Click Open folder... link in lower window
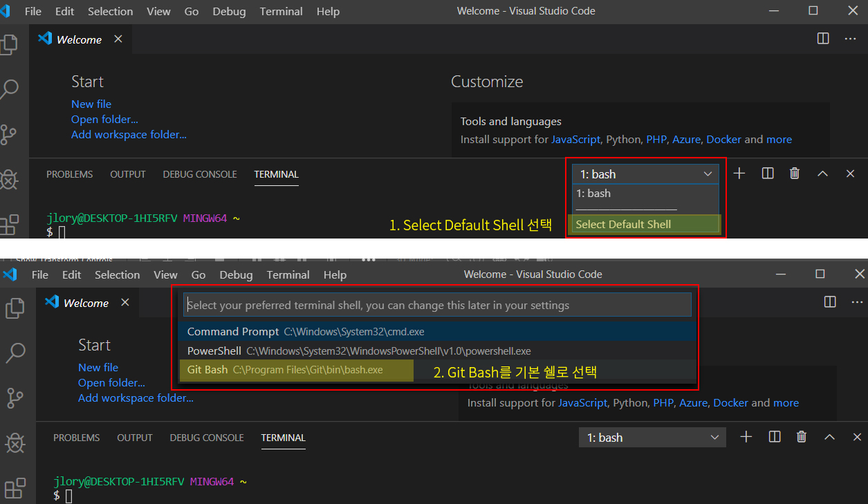868x504 pixels. pos(111,382)
